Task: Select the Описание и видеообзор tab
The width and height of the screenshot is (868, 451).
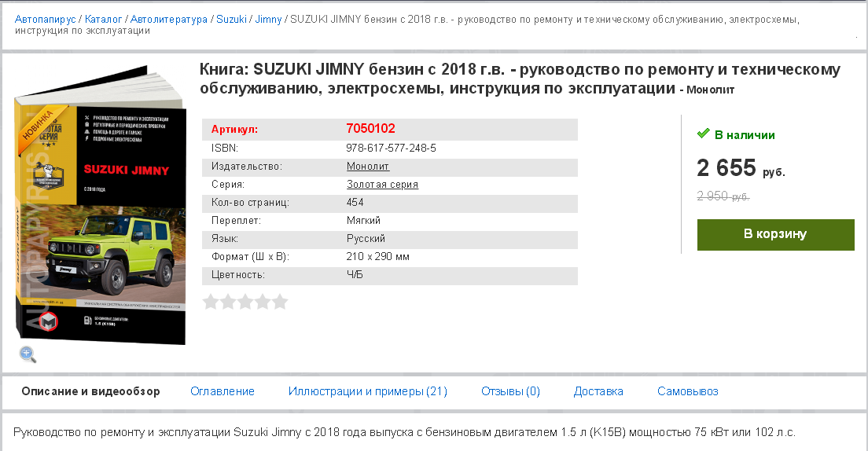Action: tap(90, 391)
